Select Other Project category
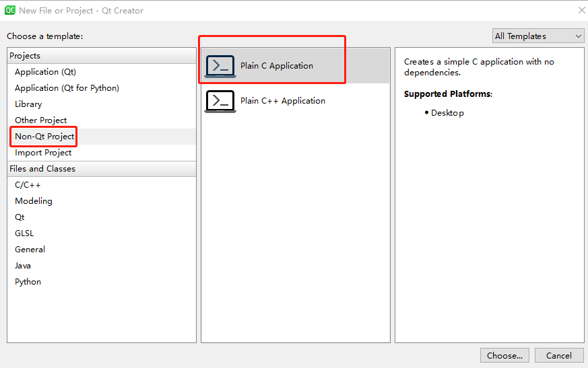 click(40, 120)
